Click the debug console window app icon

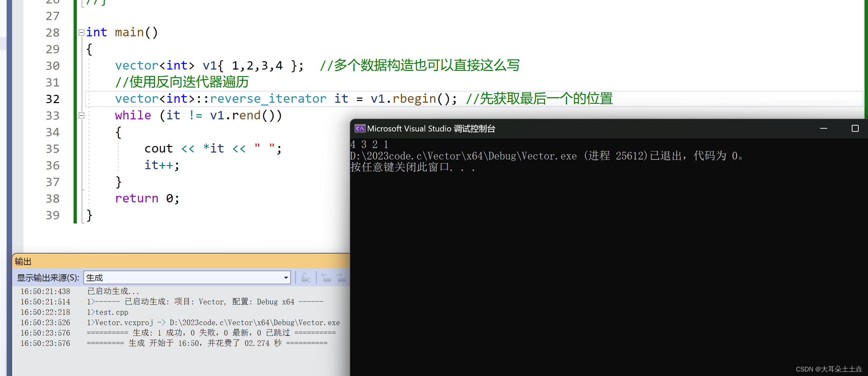[x=360, y=129]
